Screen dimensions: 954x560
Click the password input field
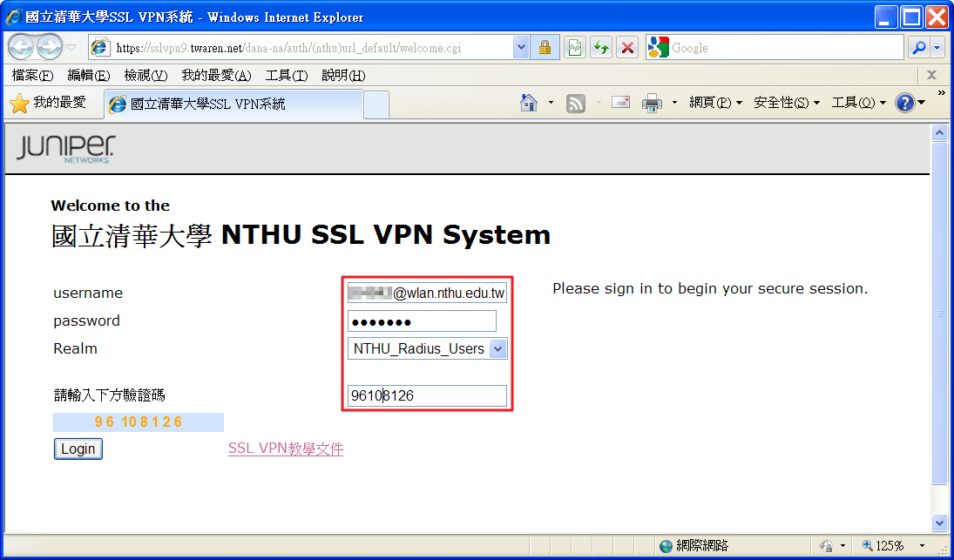[x=422, y=321]
